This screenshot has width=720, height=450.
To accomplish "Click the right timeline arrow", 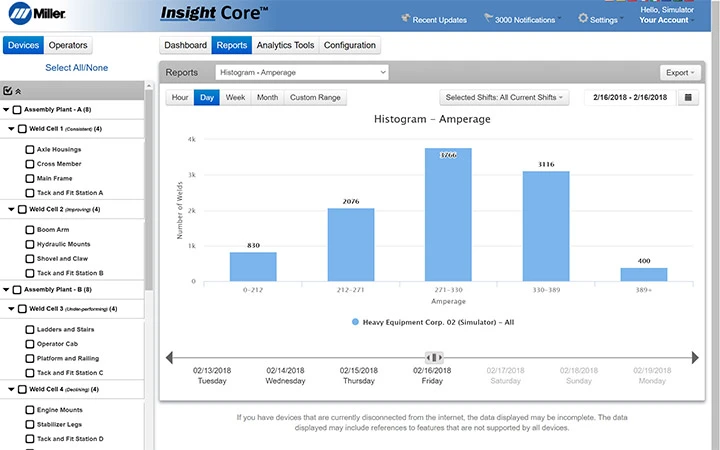I will coord(695,357).
